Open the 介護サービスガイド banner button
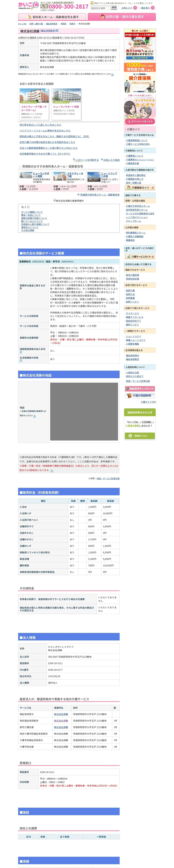 point(140,256)
